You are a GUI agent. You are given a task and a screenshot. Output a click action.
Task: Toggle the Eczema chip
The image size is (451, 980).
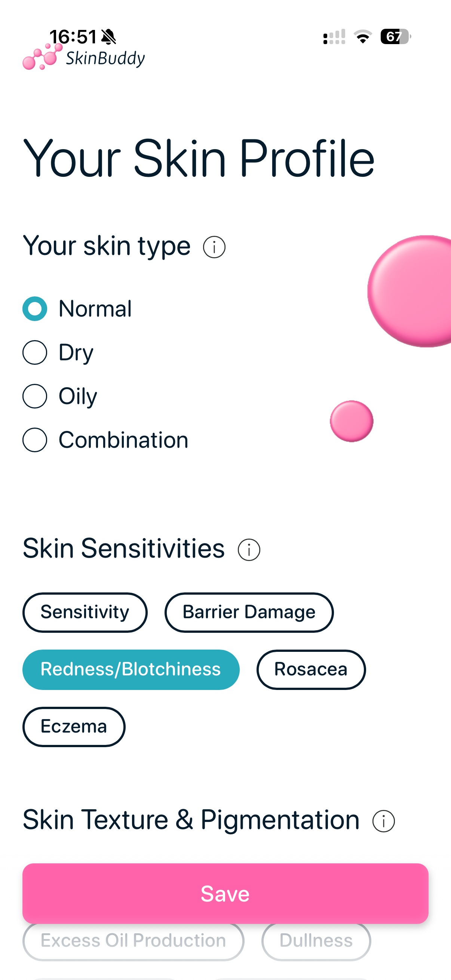coord(74,727)
